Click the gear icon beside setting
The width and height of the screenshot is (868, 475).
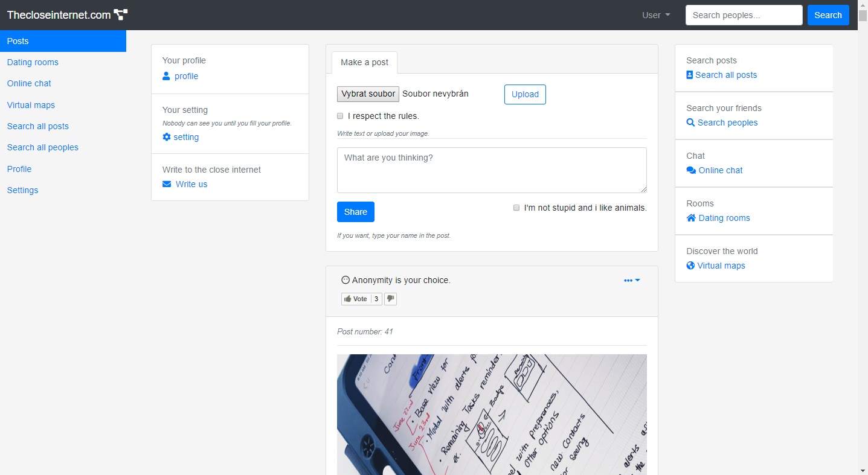point(167,137)
